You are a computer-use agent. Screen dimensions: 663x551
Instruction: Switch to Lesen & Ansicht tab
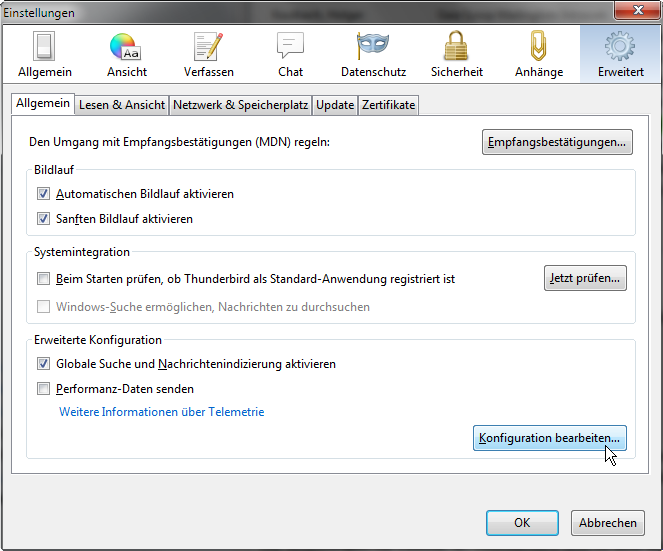(x=122, y=105)
